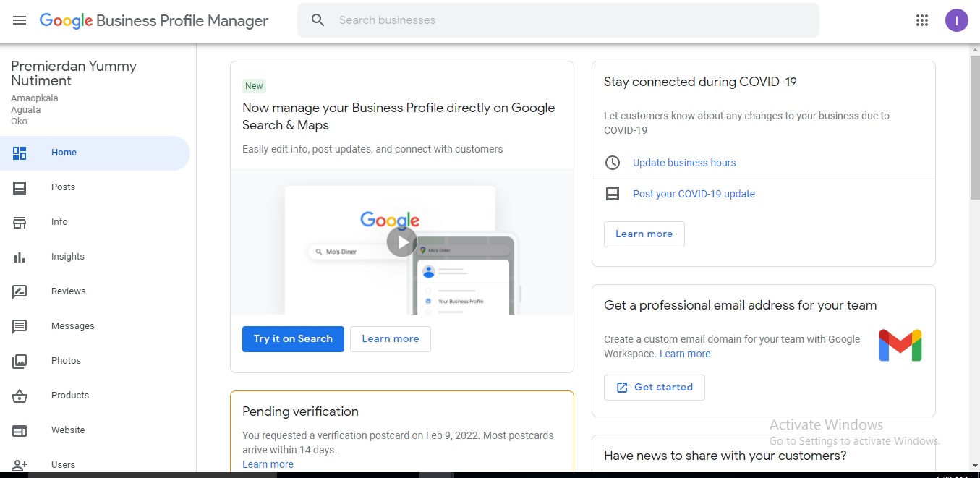
Task: Click the Reviews sidebar icon
Action: coord(20,291)
